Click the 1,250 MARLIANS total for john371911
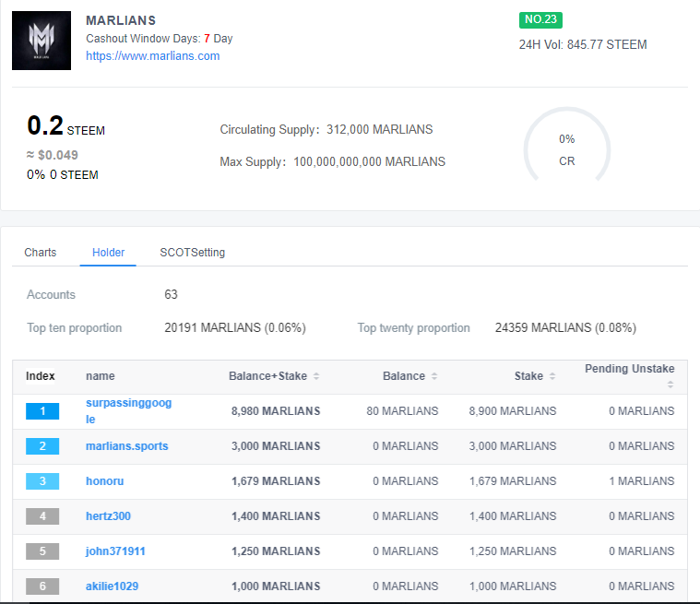The height and width of the screenshot is (604, 700). coord(276,551)
